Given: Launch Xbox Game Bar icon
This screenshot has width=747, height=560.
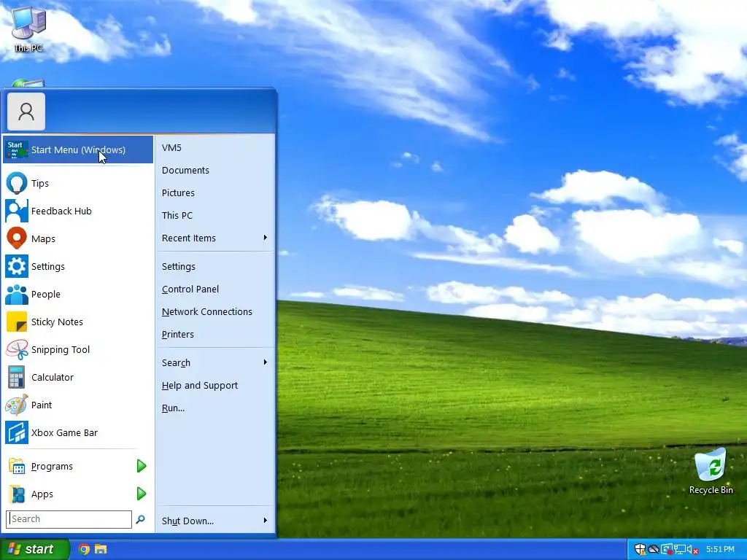Looking at the screenshot, I should 16,432.
